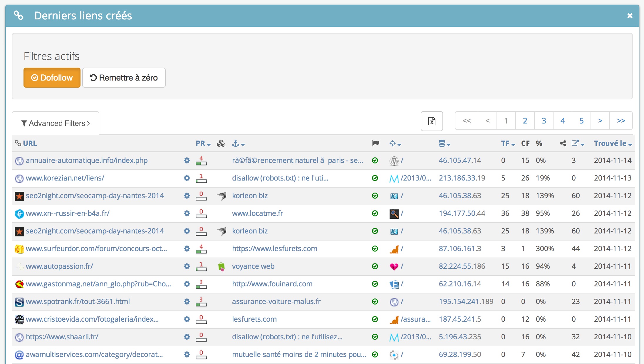The image size is (644, 364).
Task: Click green check status for www.spotrank.fr row
Action: pyautogui.click(x=375, y=301)
